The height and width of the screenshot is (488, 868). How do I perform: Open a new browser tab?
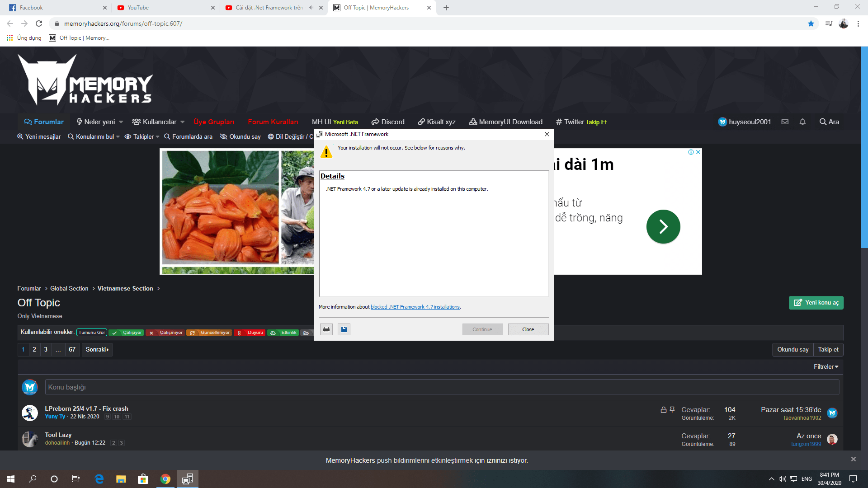pyautogui.click(x=446, y=8)
